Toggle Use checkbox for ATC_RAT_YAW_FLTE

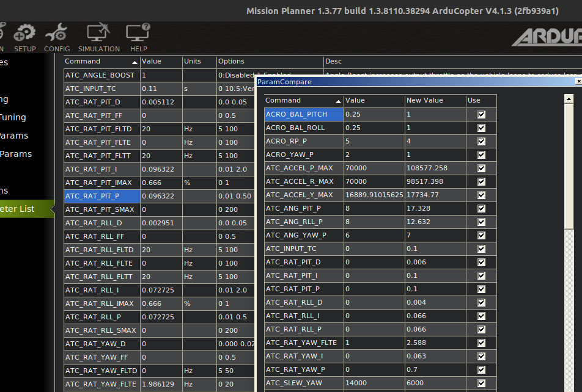click(x=481, y=343)
